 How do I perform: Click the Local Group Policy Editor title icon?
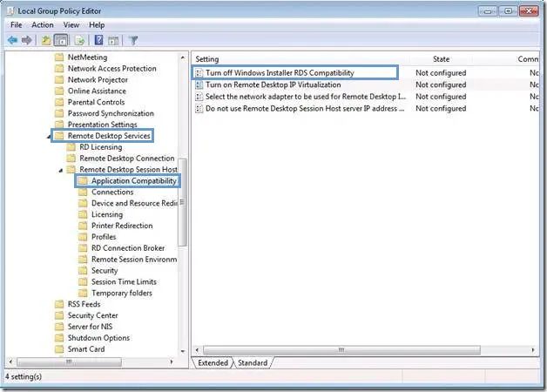click(10, 11)
